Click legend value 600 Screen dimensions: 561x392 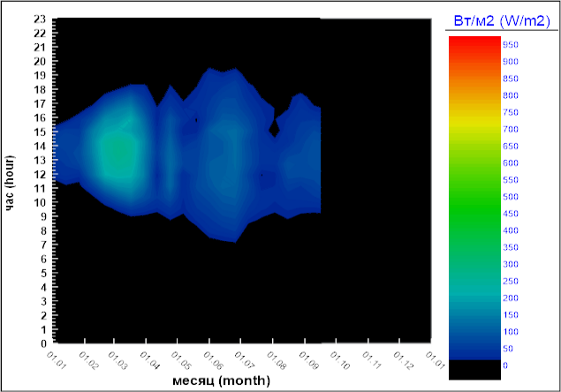511,163
